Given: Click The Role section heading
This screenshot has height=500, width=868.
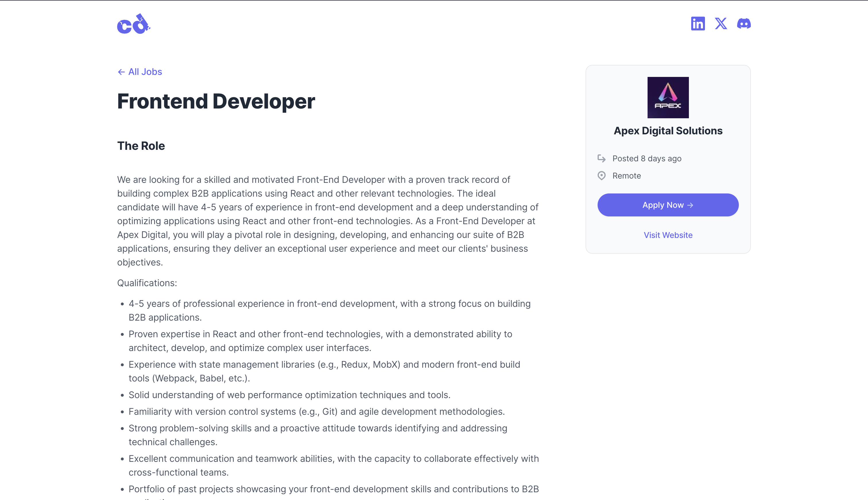Looking at the screenshot, I should click(x=141, y=146).
